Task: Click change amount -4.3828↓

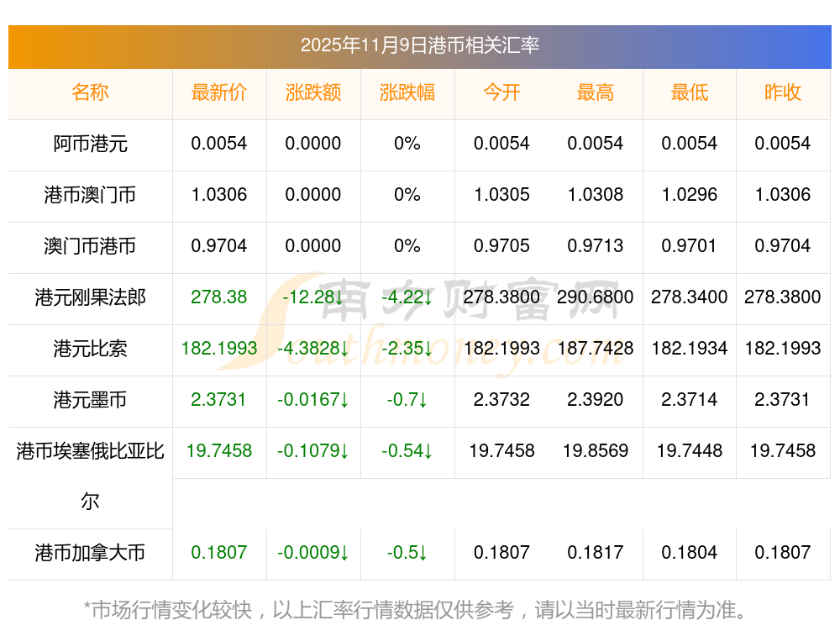Action: pos(313,349)
